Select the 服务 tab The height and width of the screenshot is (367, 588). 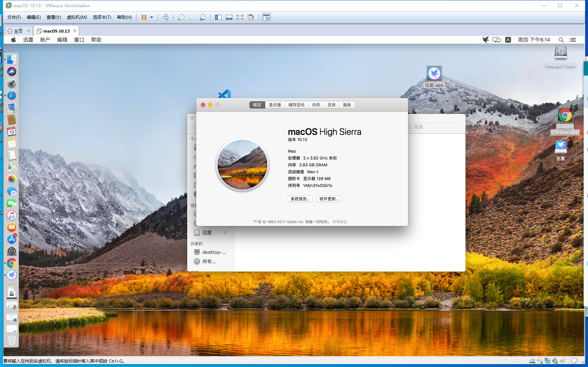pos(347,105)
